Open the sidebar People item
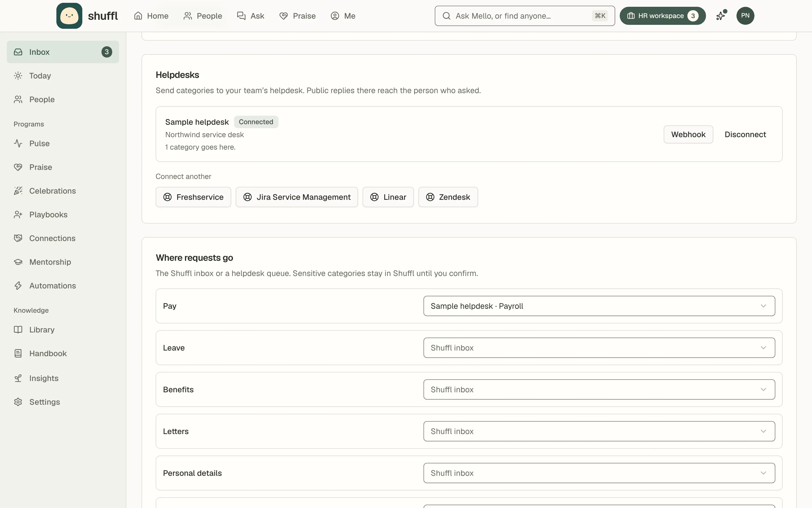812x508 pixels. coord(63,99)
